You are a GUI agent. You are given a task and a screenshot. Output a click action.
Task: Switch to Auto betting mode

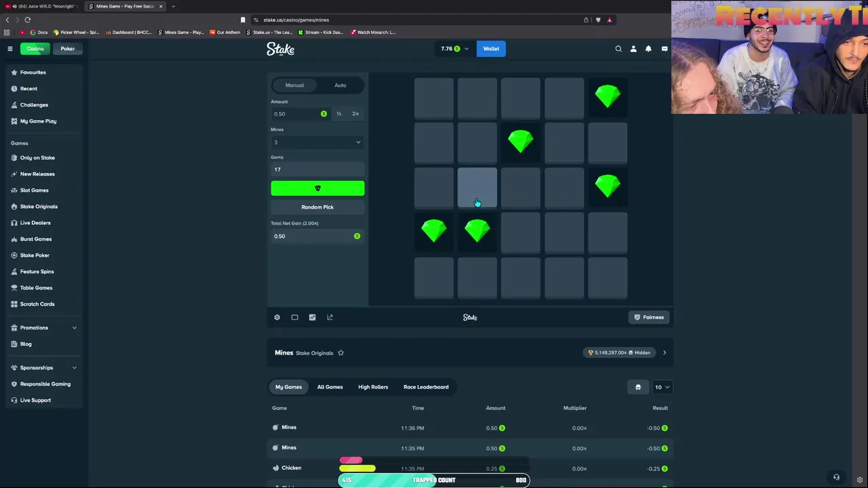tap(340, 85)
